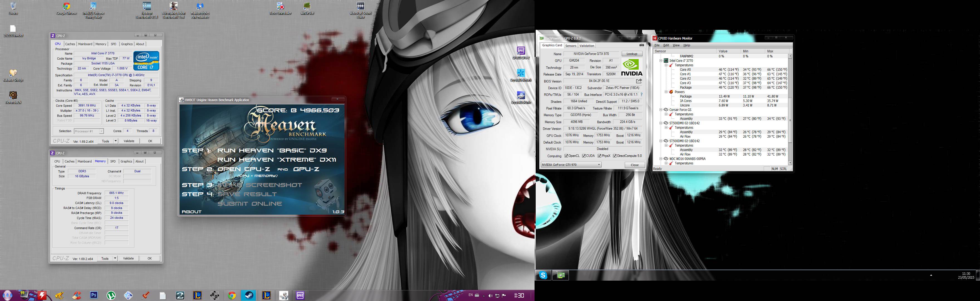Uncheck the OpenCL checkbox in GPU-Z
Screen dimensions: 980x301
click(567, 156)
